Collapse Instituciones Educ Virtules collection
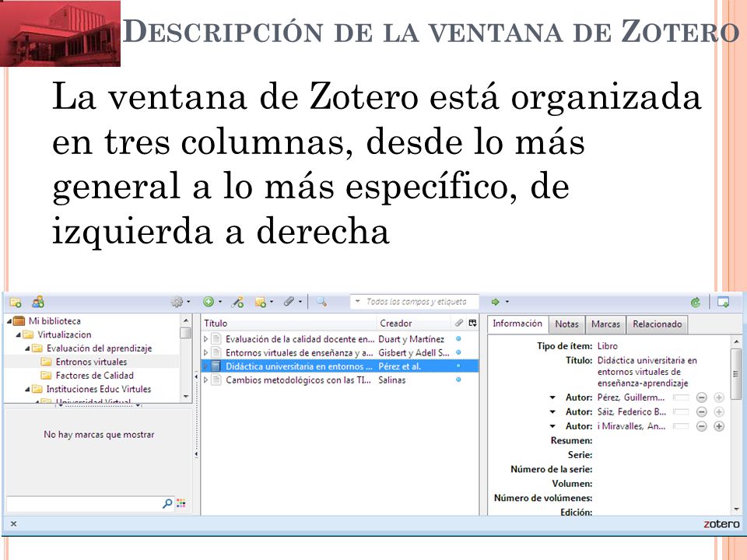 click(28, 390)
